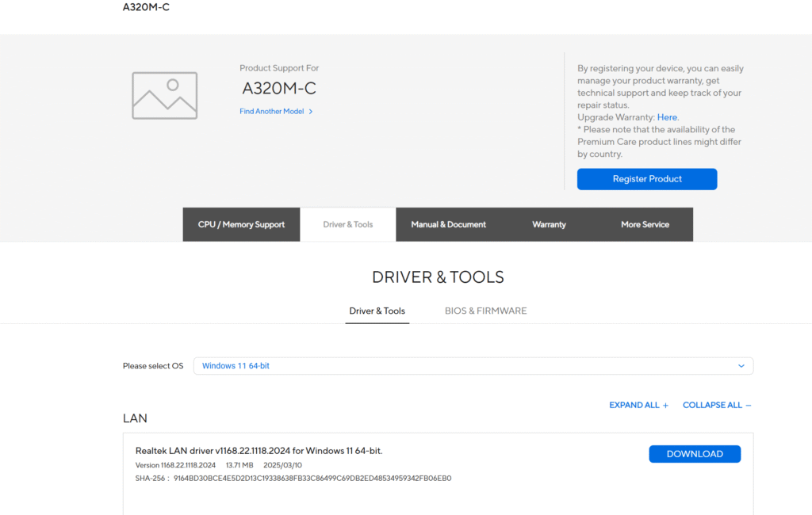Select the Driver & Tools main tab
The height and width of the screenshot is (515, 812).
pyautogui.click(x=348, y=224)
